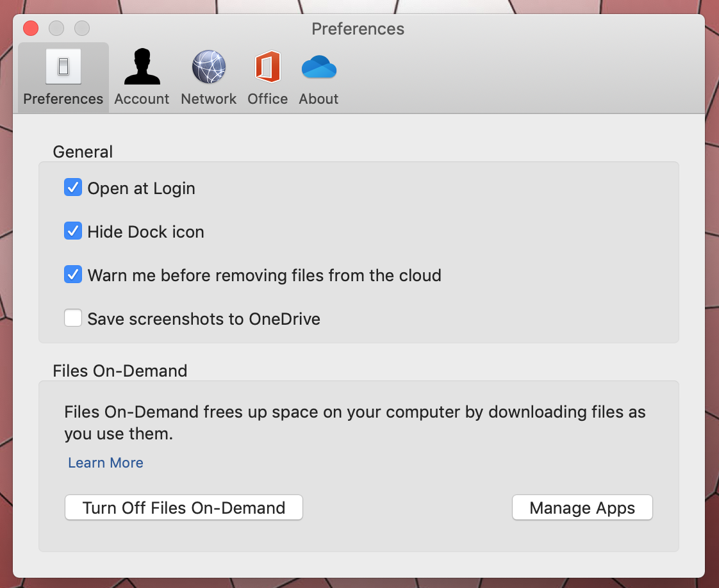Screen dimensions: 719x588
Task: Disable the Open at Login checkbox
Action: tap(73, 188)
